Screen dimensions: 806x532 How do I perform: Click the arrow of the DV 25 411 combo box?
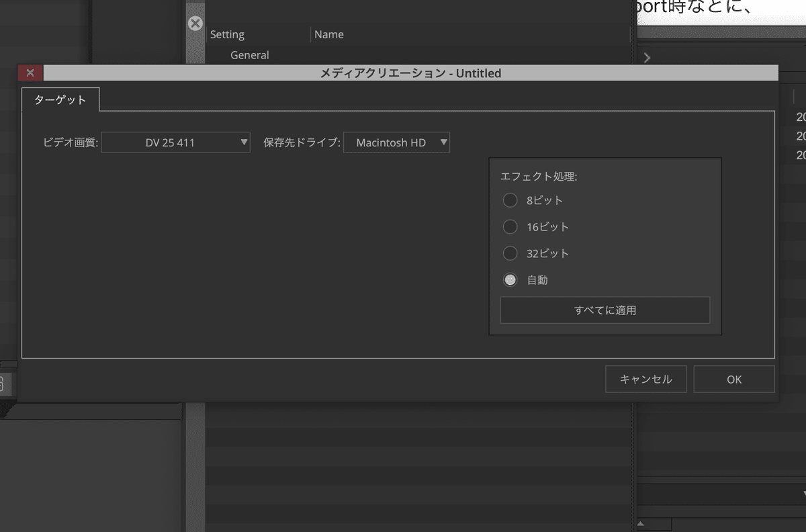tap(243, 142)
